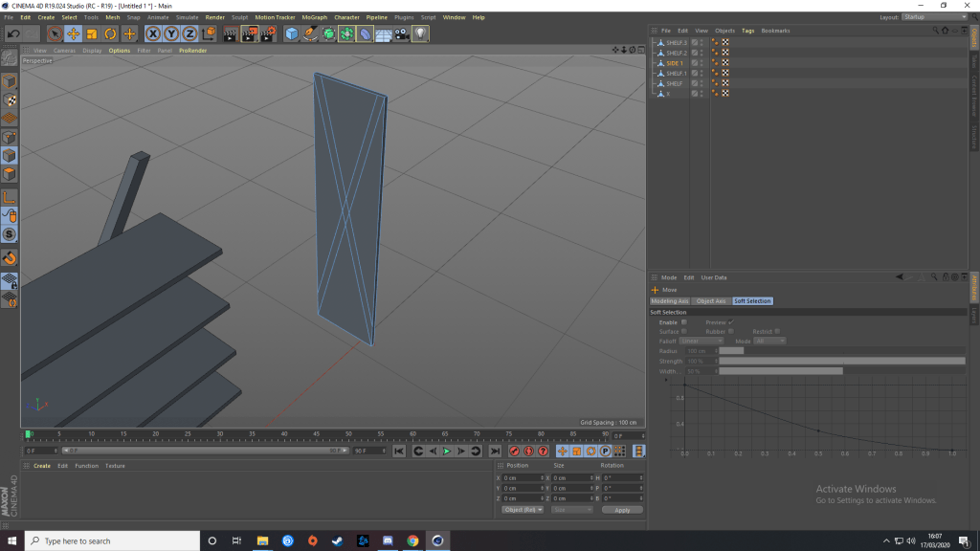
Task: Click the Strength slider bar
Action: (x=841, y=361)
